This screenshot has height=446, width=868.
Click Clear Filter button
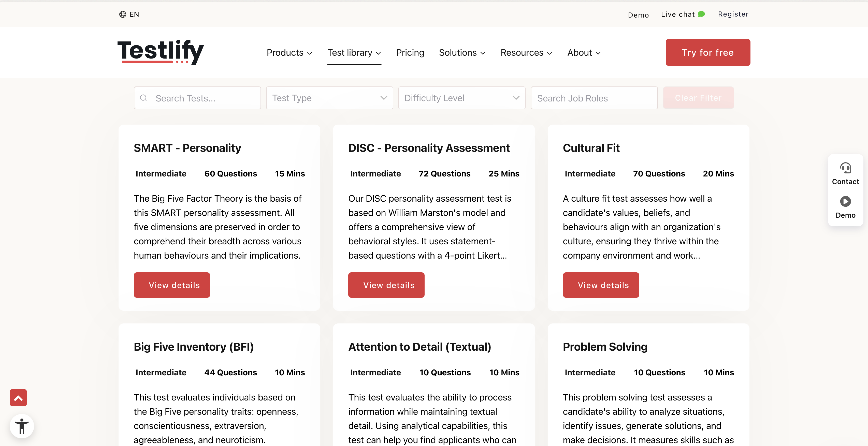[x=699, y=98]
